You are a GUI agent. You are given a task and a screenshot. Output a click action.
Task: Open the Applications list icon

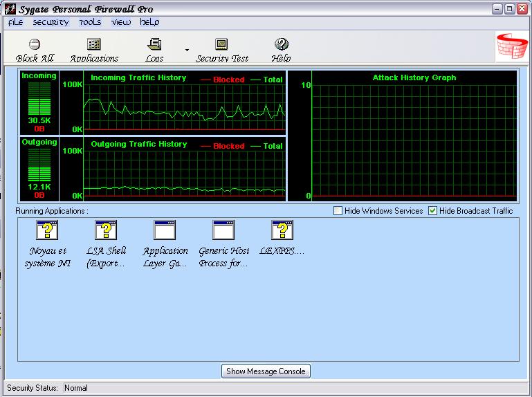93,44
